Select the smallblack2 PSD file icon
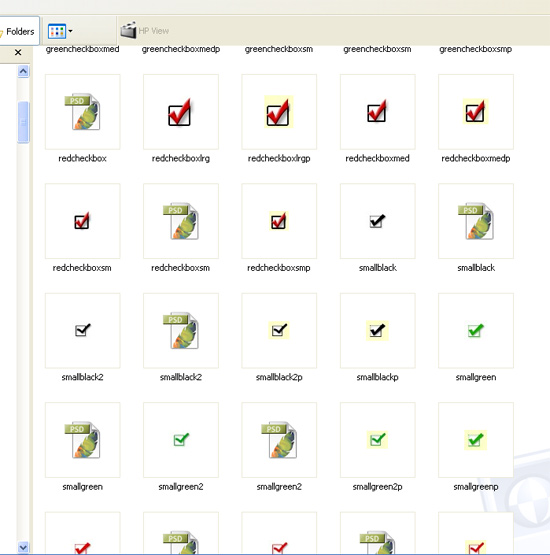Screen dimensions: 550x555 pos(181,331)
